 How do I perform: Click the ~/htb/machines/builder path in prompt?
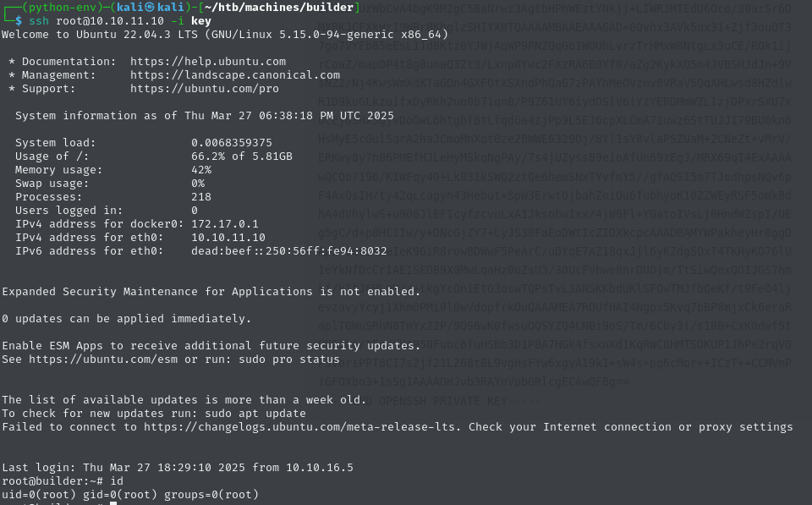click(x=280, y=8)
